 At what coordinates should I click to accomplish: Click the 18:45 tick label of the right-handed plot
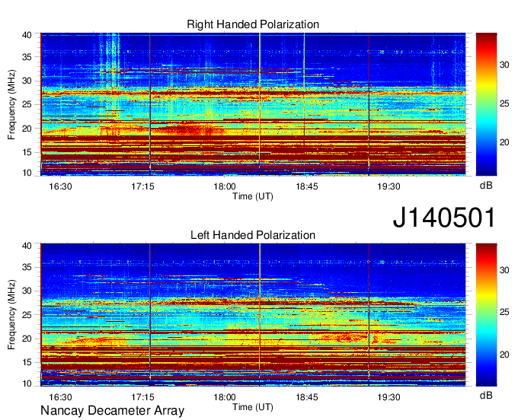(307, 186)
